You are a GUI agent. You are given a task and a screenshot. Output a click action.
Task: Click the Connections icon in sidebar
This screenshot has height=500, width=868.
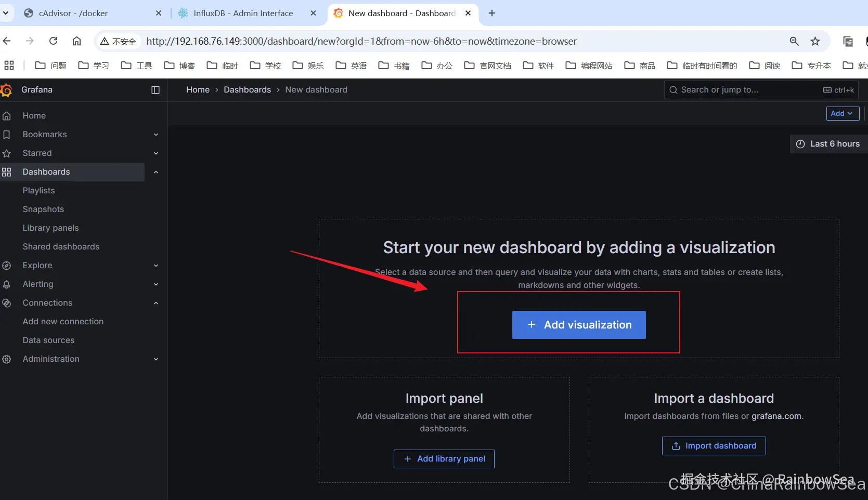(x=7, y=303)
